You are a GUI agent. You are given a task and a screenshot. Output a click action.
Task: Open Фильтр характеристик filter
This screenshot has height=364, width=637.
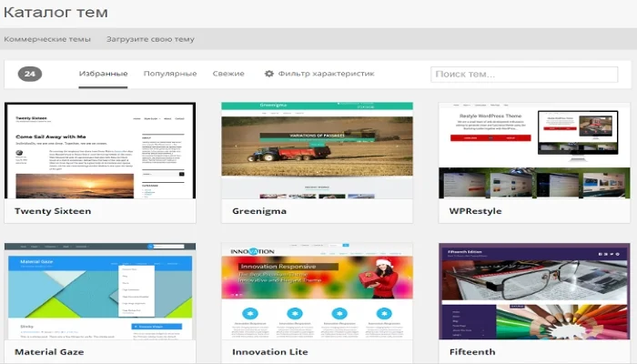(x=326, y=74)
